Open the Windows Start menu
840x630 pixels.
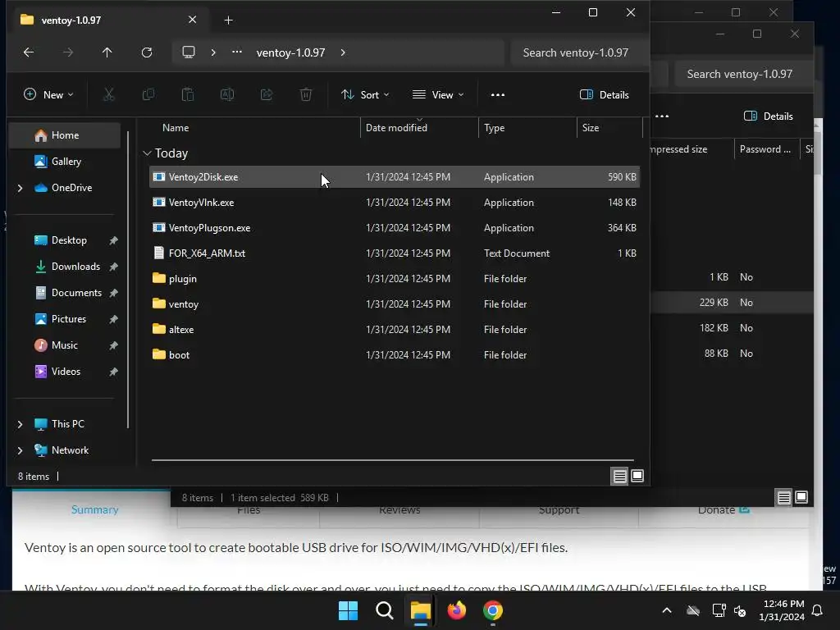(x=348, y=610)
